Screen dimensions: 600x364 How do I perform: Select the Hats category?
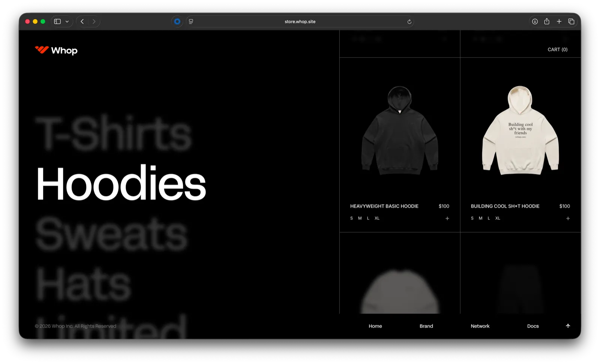click(83, 284)
